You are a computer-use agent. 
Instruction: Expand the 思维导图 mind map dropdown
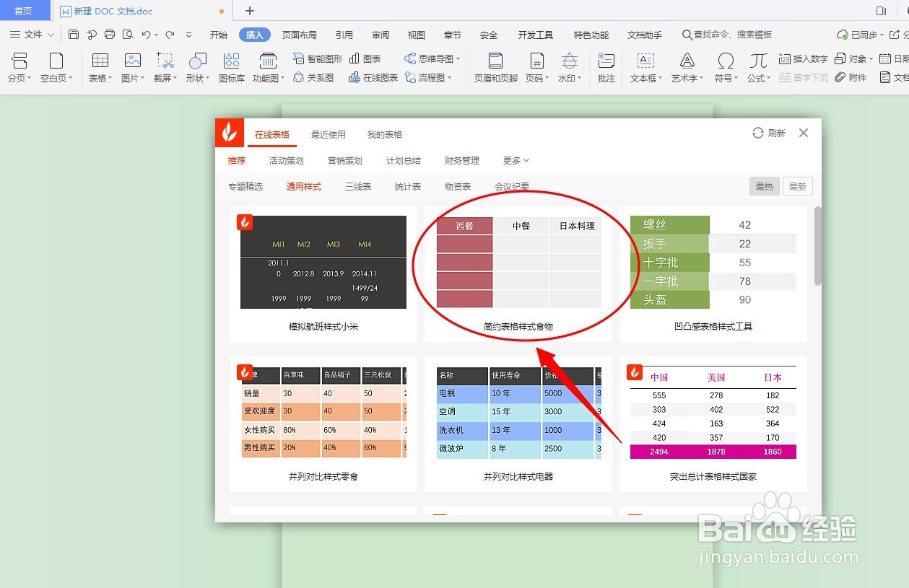458,59
